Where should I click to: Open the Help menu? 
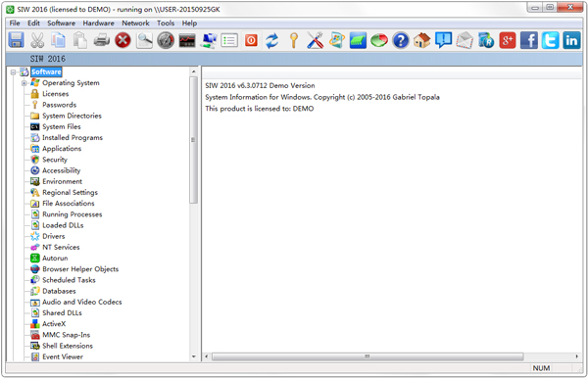[189, 23]
